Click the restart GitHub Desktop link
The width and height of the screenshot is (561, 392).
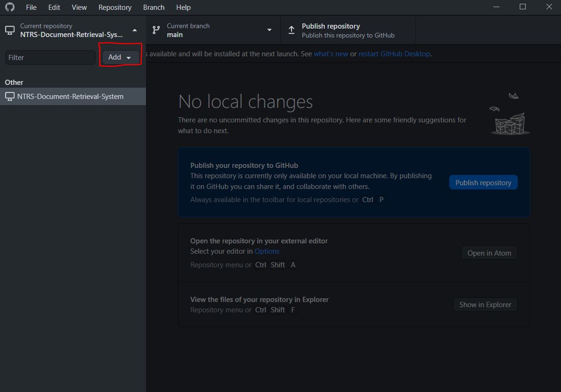point(394,54)
